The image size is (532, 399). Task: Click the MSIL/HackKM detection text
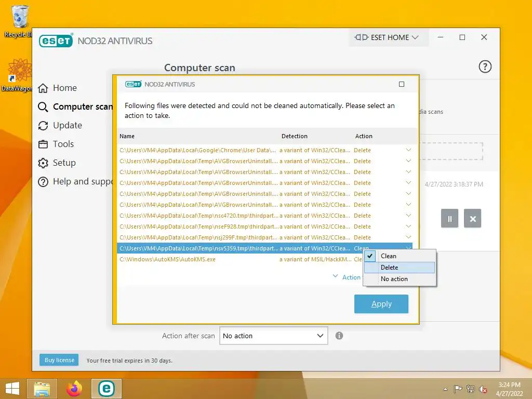[x=315, y=259]
